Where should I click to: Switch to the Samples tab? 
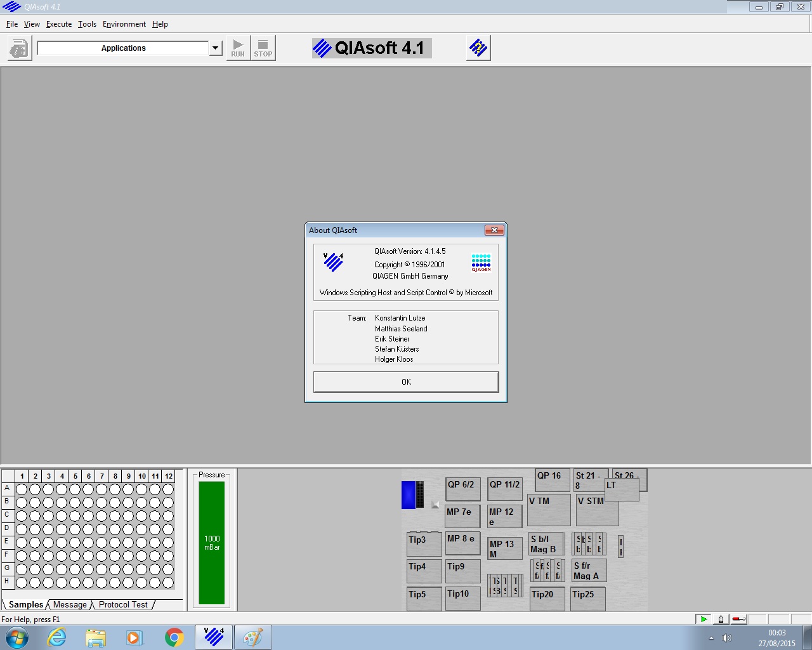(x=26, y=605)
